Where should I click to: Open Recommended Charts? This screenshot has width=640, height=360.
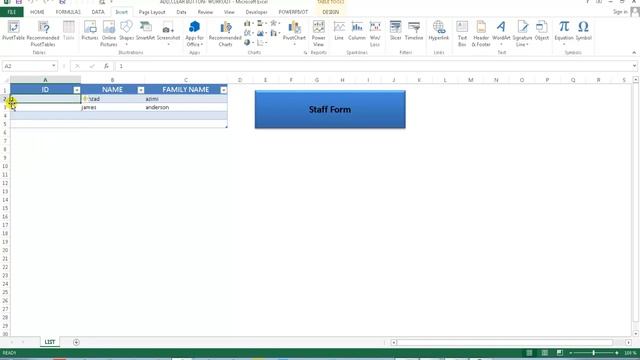pos(225,33)
